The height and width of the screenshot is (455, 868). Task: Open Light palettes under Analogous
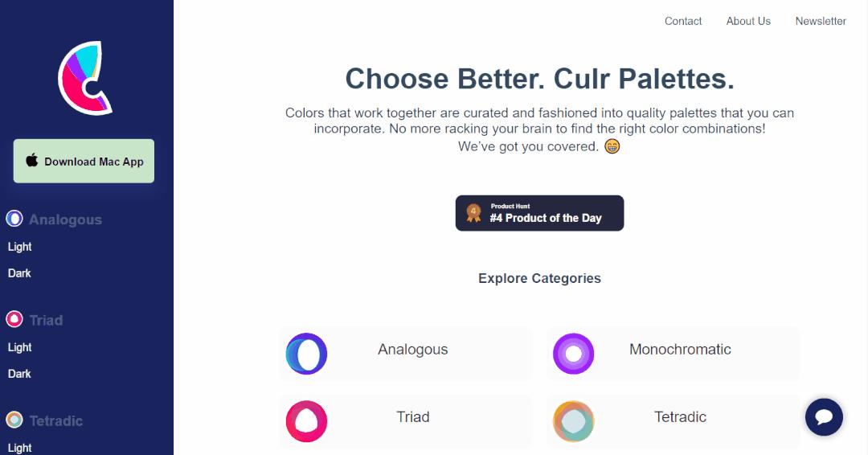pos(20,247)
